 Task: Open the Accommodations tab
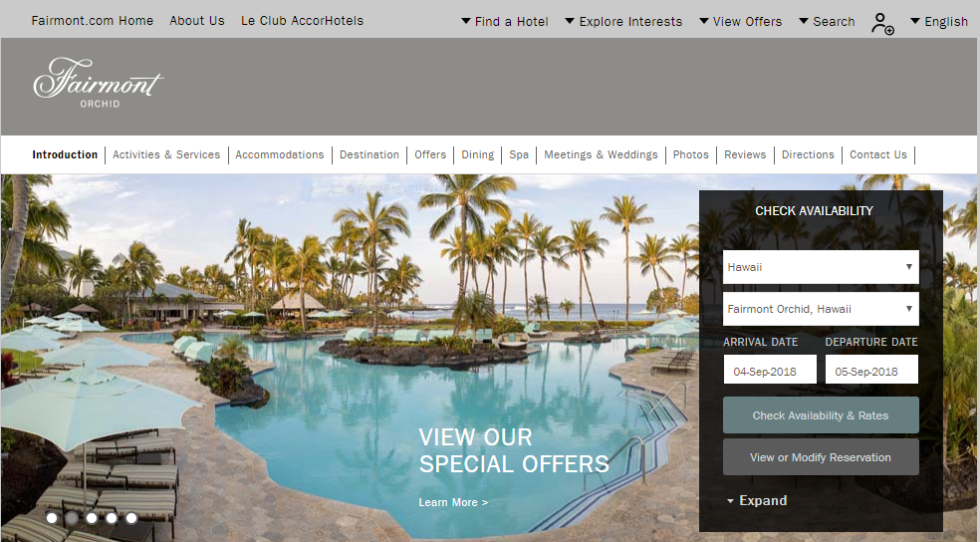point(280,154)
